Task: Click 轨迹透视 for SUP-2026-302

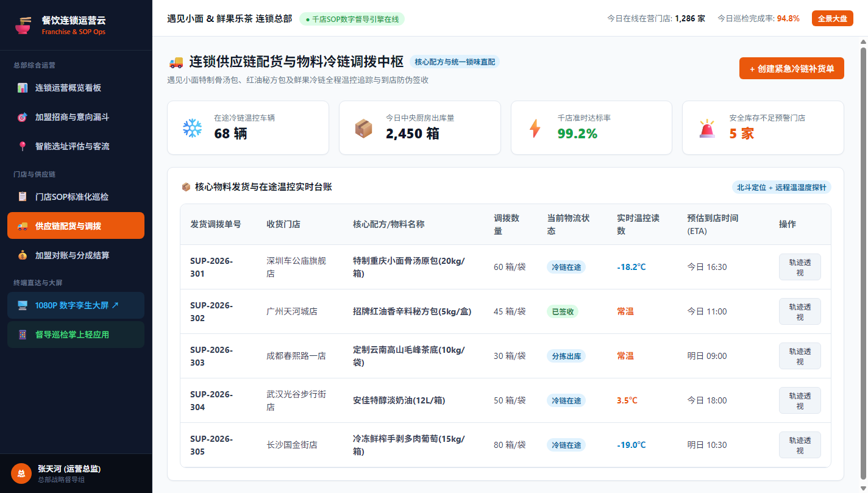Action: pos(800,311)
